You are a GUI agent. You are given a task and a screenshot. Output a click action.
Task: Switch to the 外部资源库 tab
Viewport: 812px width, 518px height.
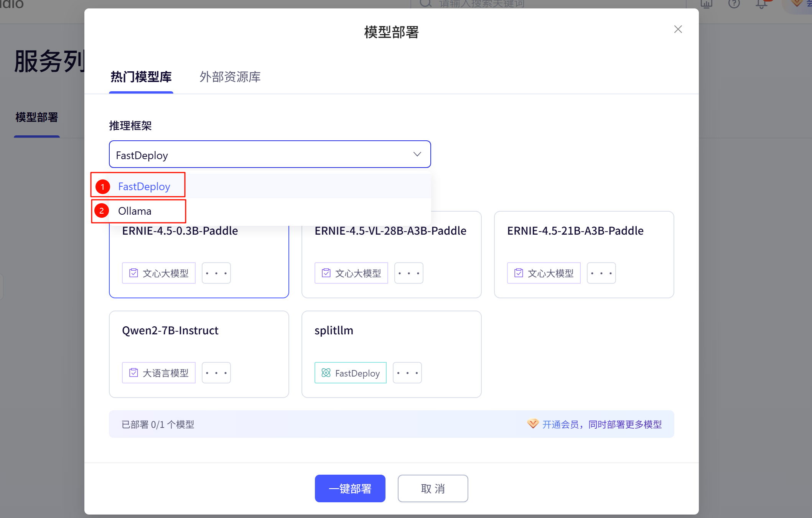pyautogui.click(x=230, y=77)
